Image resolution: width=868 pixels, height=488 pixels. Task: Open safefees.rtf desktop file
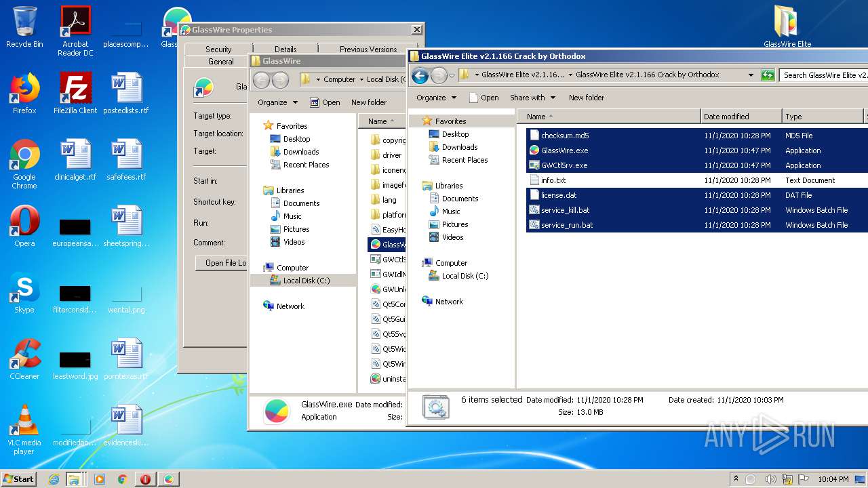pyautogui.click(x=126, y=159)
